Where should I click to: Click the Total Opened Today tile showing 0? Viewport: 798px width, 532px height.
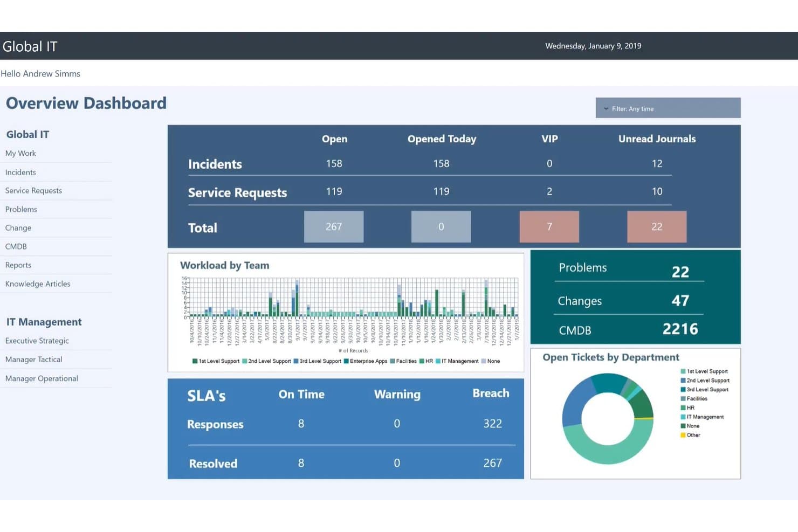441,227
